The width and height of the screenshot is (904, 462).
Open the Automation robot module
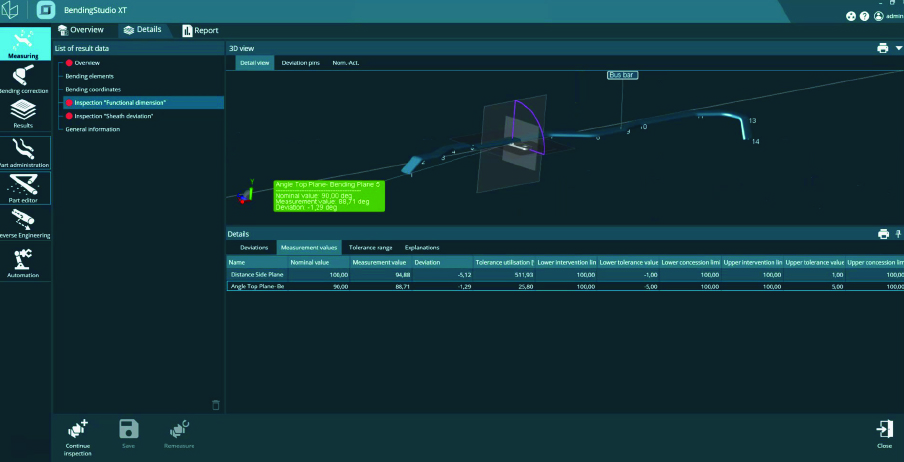pyautogui.click(x=24, y=262)
